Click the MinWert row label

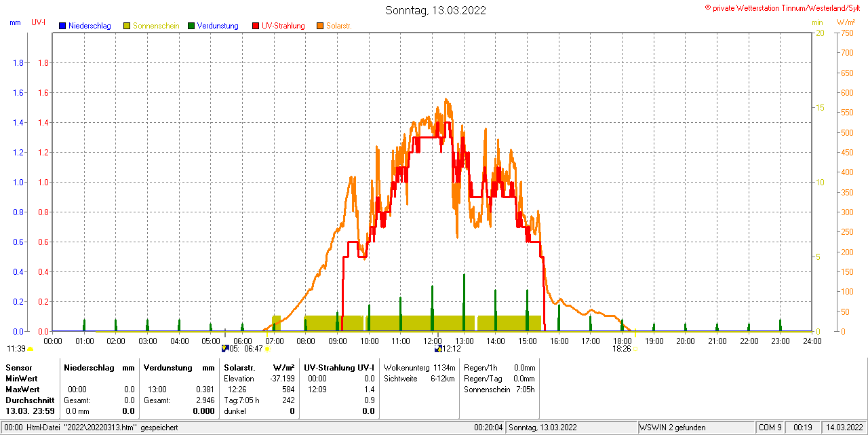(x=22, y=379)
